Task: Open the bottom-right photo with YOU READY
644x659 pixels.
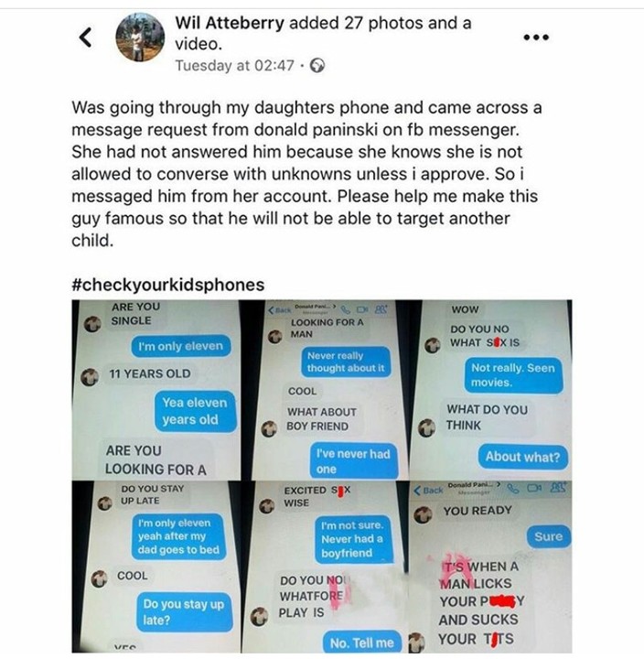Action: (490, 567)
